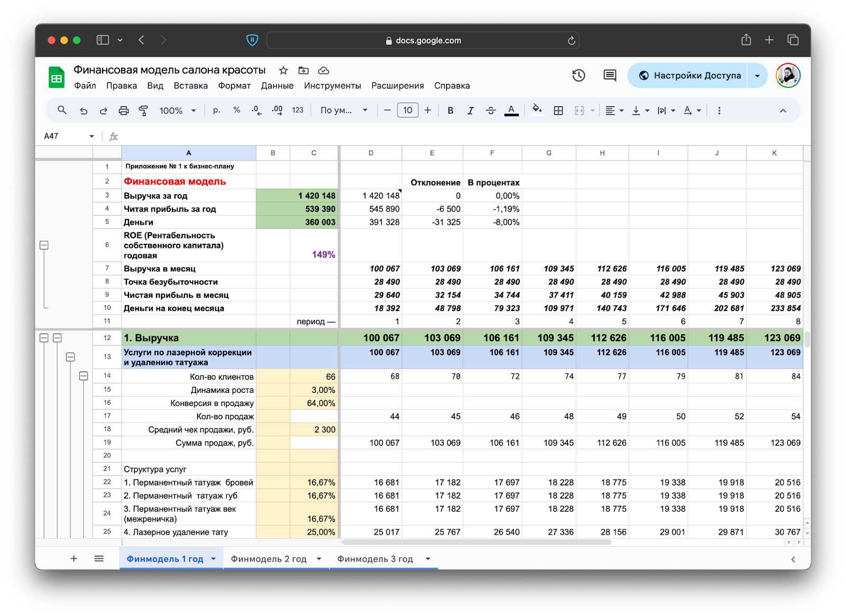Toggle strikethrough formatting
This screenshot has height=616, width=846.
[x=491, y=111]
